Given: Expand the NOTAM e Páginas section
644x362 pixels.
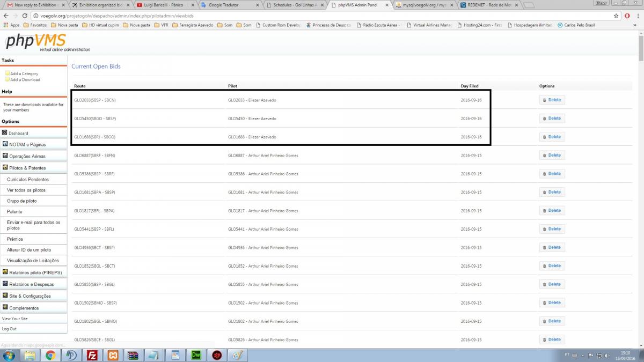Looking at the screenshot, I should click(x=33, y=144).
